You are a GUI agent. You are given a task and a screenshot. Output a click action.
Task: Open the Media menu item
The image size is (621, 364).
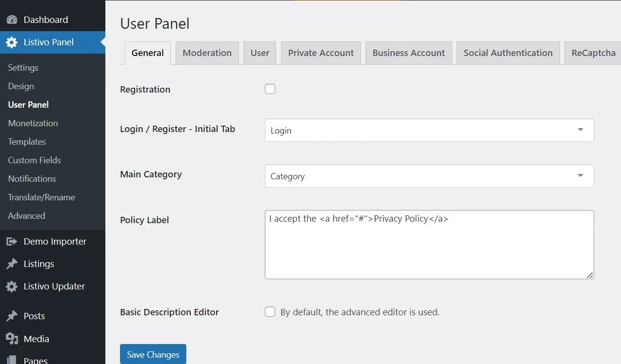tap(53, 339)
